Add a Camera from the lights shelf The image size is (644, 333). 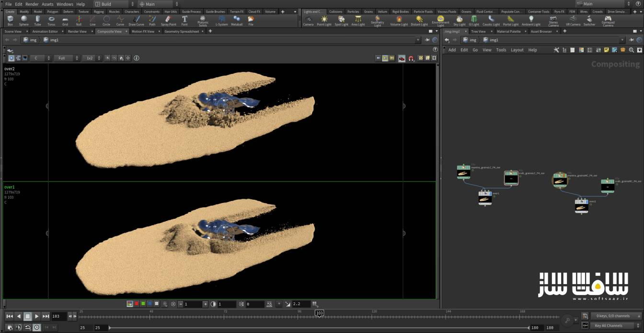click(x=308, y=21)
